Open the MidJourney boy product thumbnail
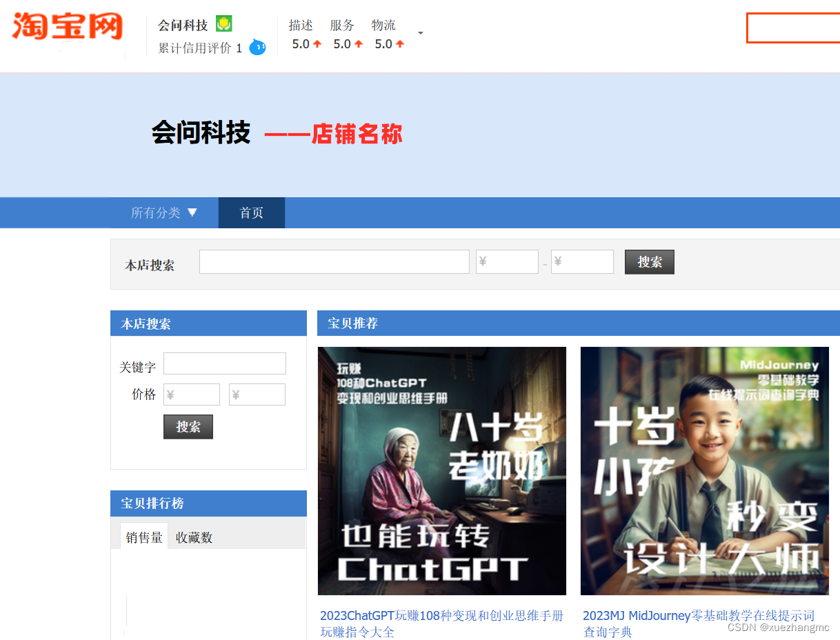840x640 pixels. (x=705, y=471)
